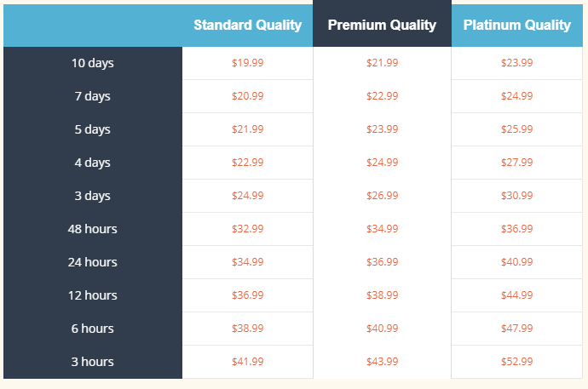Choose the $19.99 Standard price
This screenshot has height=389, width=588.
[x=247, y=63]
